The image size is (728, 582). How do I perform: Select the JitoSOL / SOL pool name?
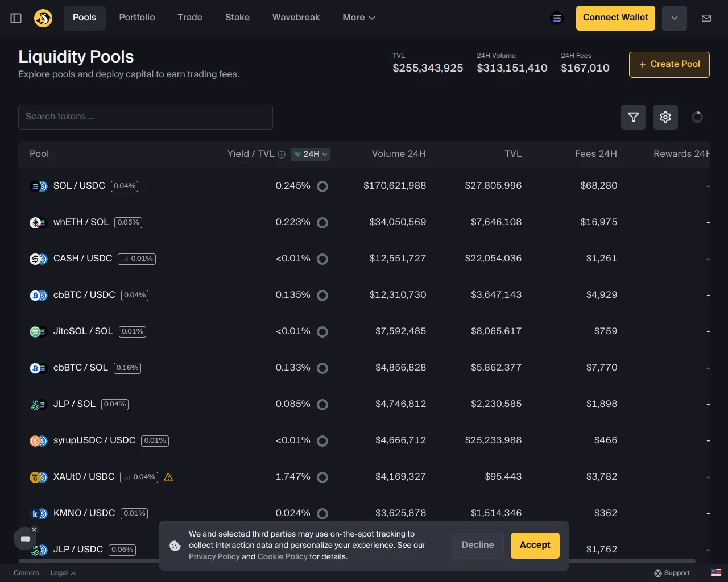[83, 331]
